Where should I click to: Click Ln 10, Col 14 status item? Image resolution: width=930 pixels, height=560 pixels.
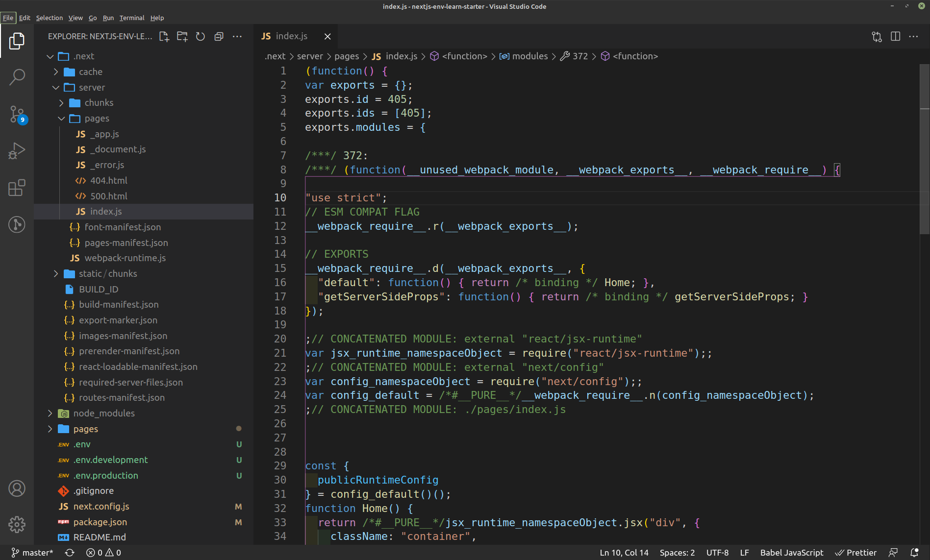click(x=624, y=553)
